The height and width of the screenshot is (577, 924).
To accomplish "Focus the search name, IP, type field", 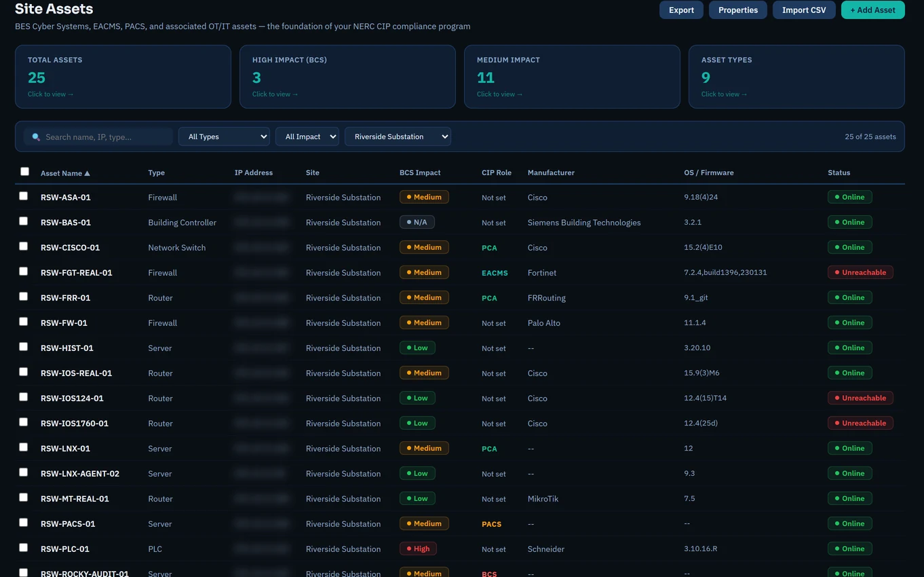I will tap(98, 136).
